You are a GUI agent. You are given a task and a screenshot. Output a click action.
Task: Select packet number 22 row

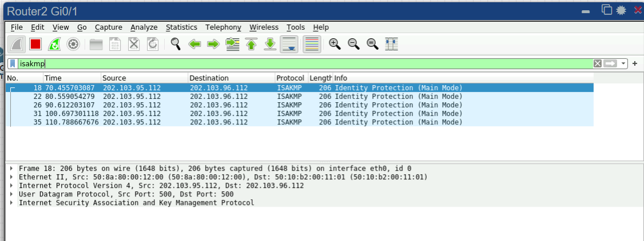click(x=300, y=97)
